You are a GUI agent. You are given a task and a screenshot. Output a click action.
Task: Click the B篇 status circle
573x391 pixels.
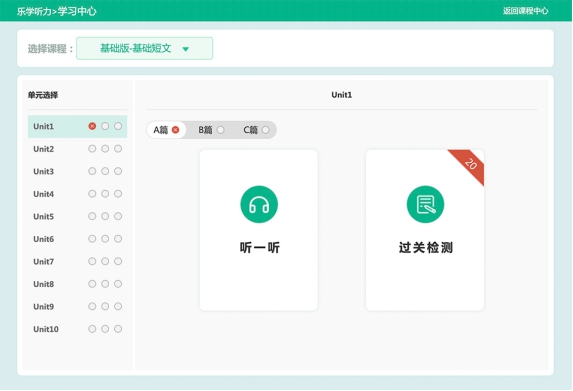tap(221, 130)
